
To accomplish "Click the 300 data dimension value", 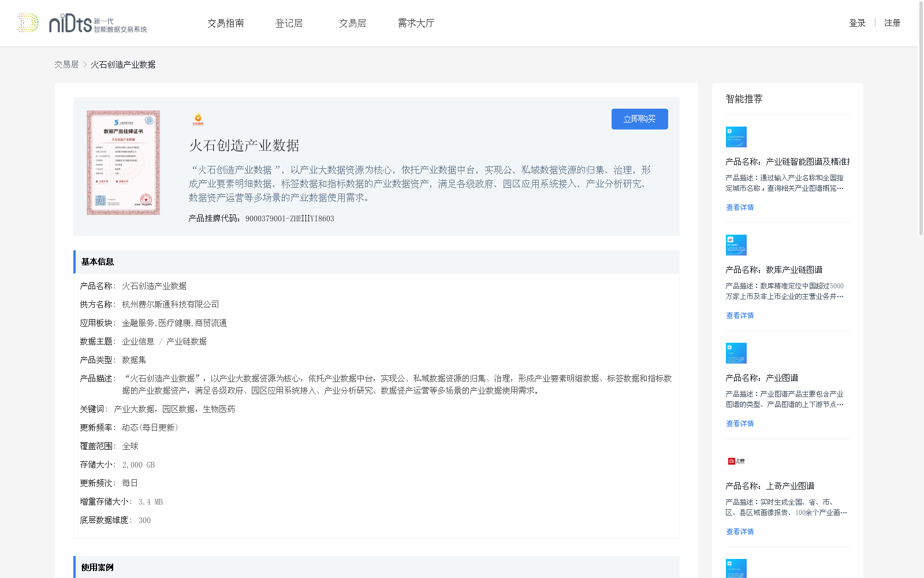I will 144,520.
